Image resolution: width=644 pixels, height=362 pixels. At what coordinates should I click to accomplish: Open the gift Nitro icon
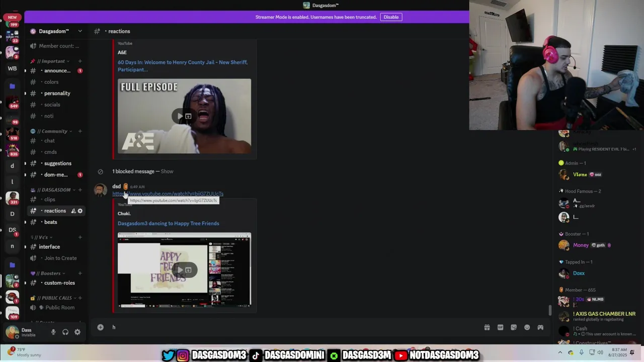(487, 327)
